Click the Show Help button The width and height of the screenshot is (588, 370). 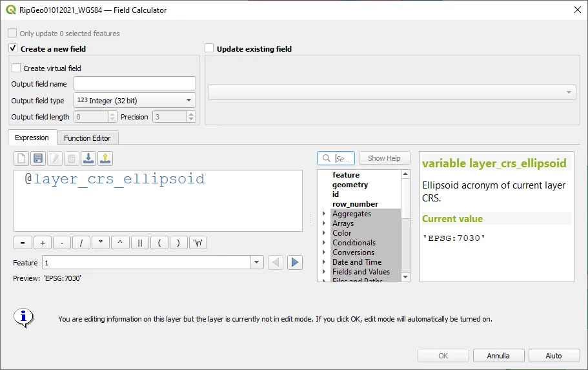384,158
